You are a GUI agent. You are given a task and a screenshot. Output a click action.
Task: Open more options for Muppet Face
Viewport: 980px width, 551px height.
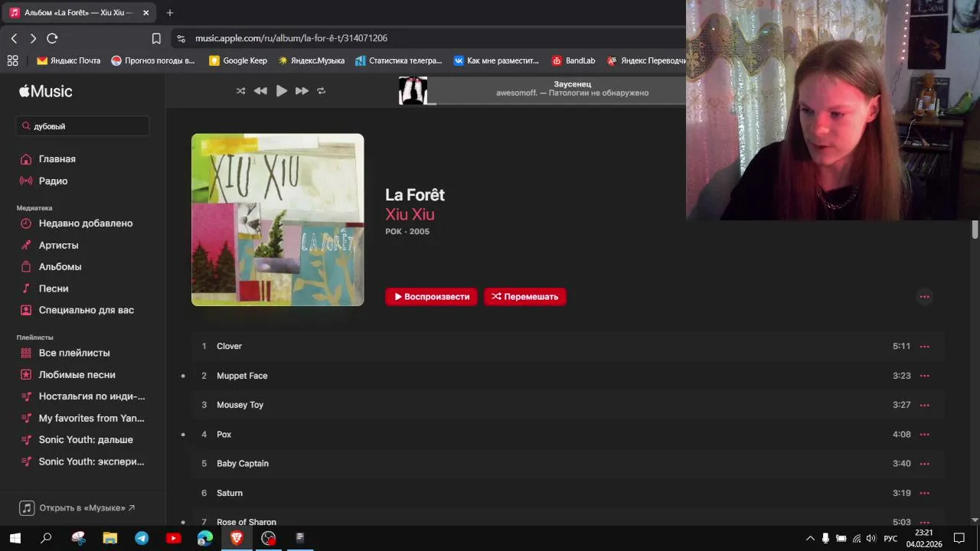click(x=924, y=376)
